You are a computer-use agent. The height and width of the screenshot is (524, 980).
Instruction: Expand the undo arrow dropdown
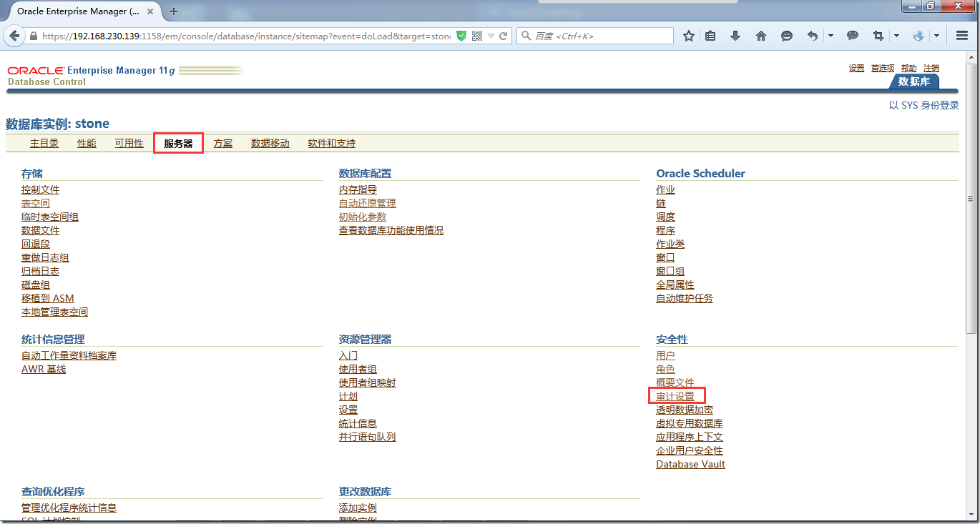coord(830,36)
